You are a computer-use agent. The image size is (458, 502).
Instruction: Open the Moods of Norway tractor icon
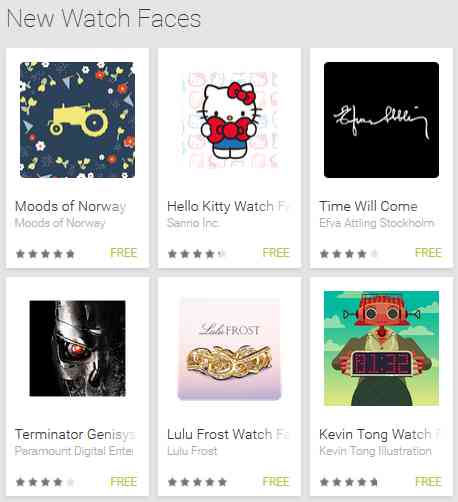pos(77,120)
